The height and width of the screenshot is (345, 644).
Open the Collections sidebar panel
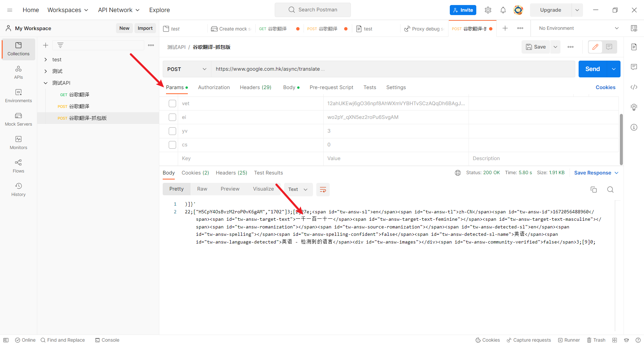[18, 49]
